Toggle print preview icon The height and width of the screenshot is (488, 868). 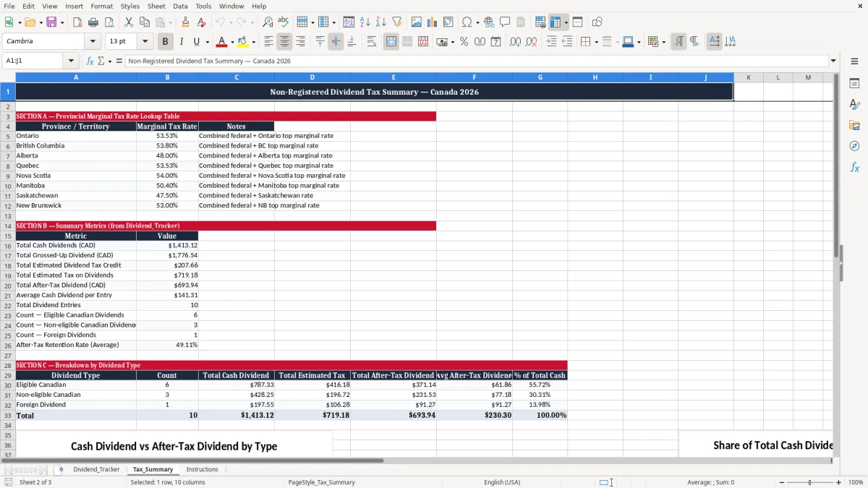109,22
